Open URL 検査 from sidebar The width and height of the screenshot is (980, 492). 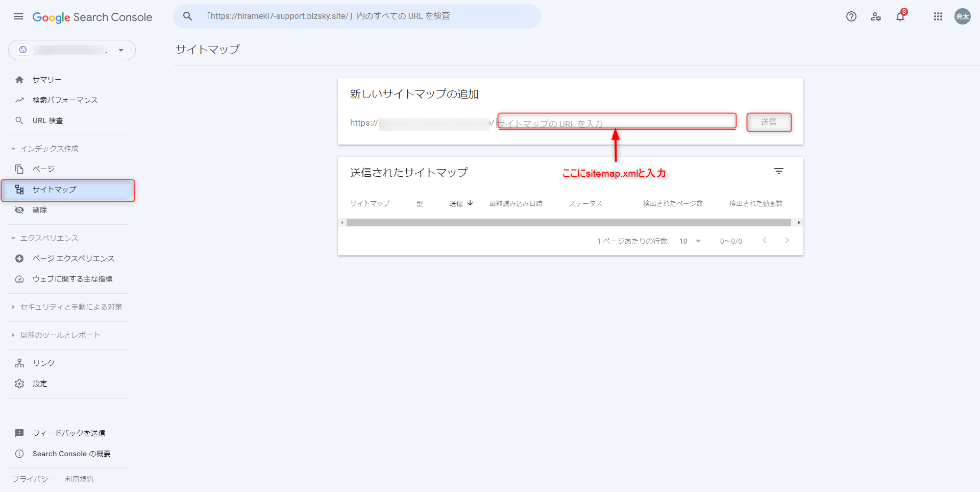click(x=48, y=121)
